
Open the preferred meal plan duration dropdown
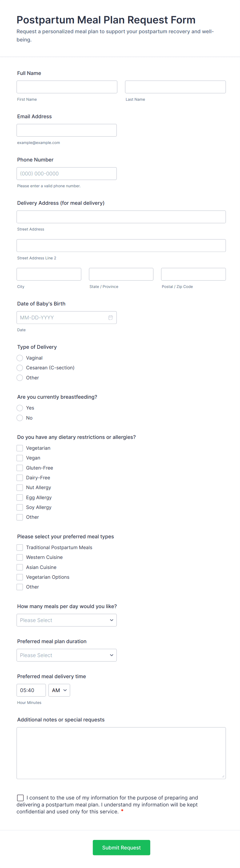[x=67, y=655]
